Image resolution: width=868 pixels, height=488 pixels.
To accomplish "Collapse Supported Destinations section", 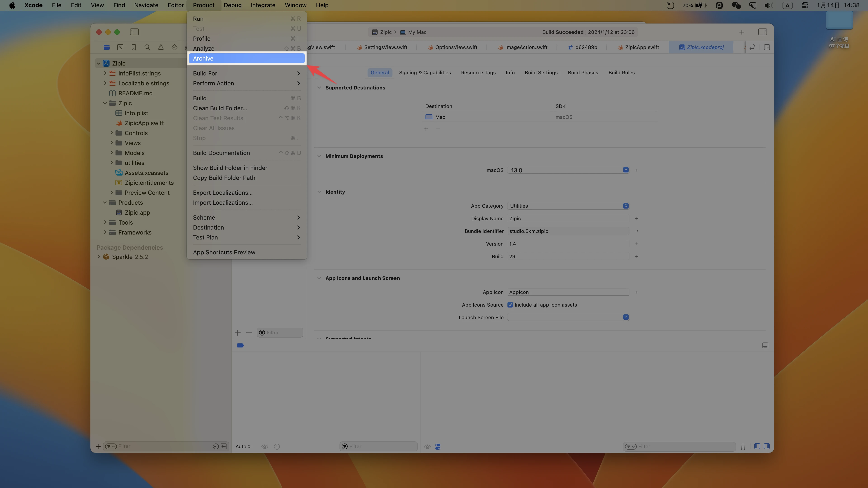I will point(319,88).
